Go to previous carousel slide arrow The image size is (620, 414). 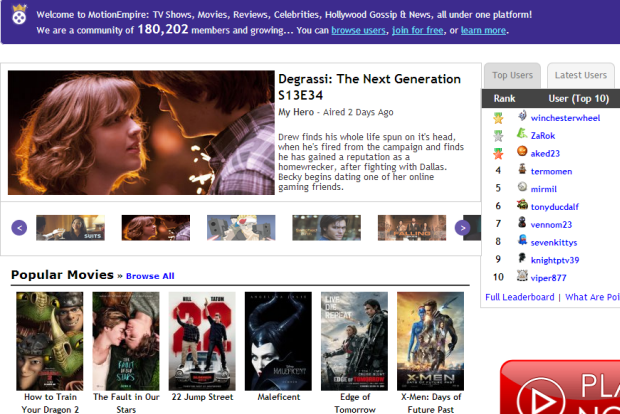[19, 228]
